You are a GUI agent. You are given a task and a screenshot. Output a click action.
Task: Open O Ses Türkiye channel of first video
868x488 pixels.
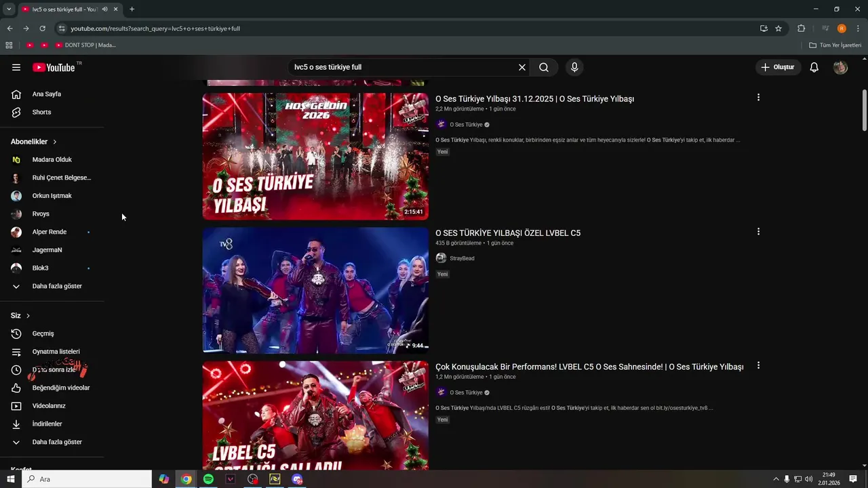(x=466, y=125)
